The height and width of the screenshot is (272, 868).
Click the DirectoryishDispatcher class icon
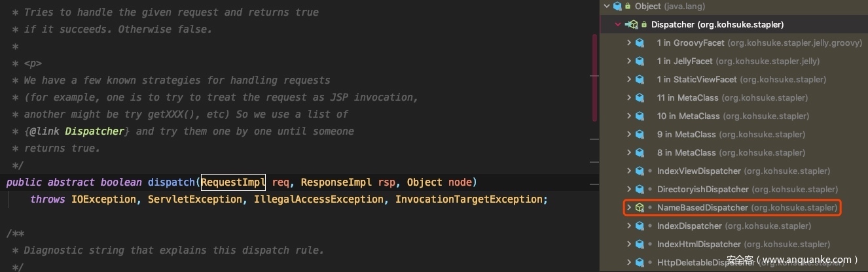(x=640, y=189)
